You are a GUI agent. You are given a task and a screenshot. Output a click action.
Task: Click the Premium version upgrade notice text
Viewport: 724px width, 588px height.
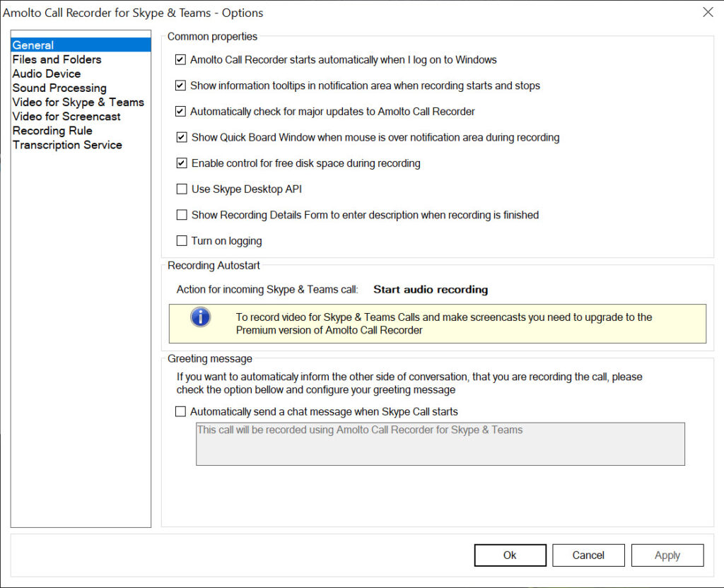[444, 324]
